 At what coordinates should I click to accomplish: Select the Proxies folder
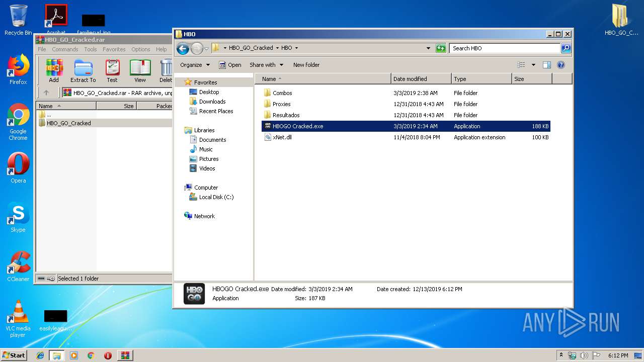point(406,104)
